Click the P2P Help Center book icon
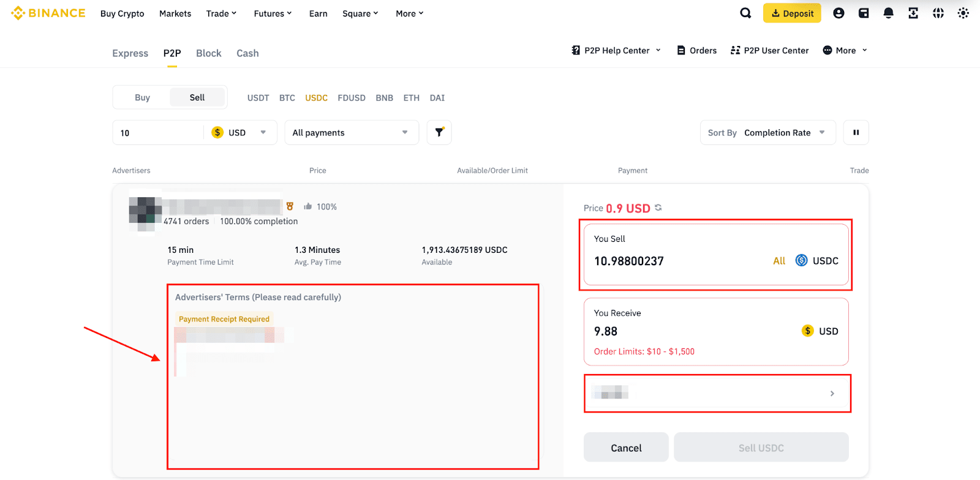Viewport: 980px width, 480px height. [576, 50]
